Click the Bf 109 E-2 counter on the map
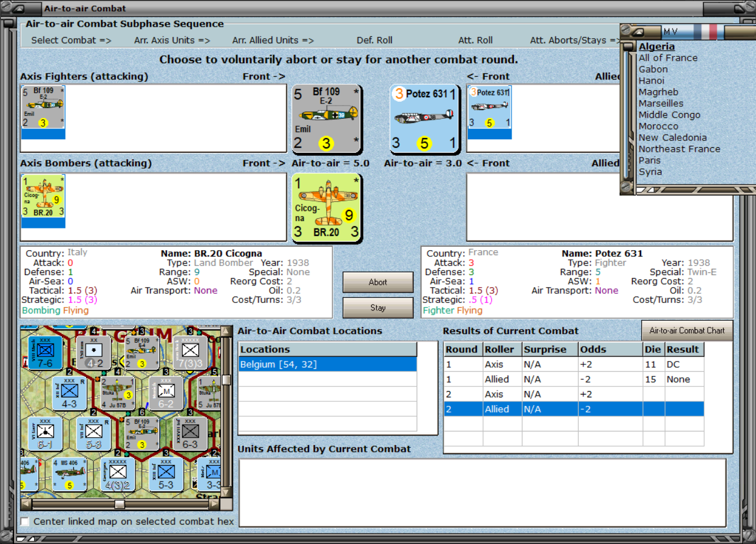 (x=142, y=434)
